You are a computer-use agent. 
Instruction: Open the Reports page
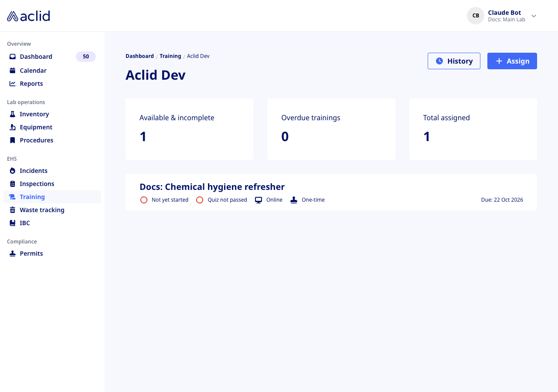point(52,84)
